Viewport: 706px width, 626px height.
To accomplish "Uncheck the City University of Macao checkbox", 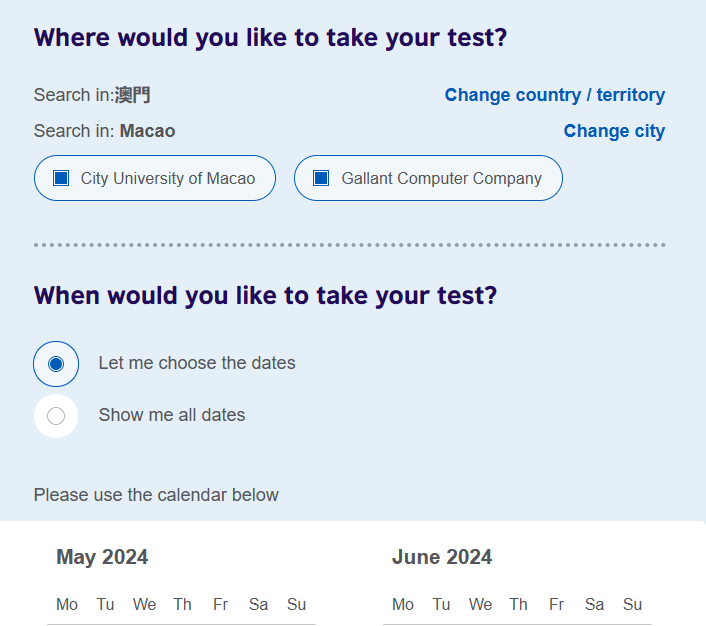I will [x=61, y=178].
